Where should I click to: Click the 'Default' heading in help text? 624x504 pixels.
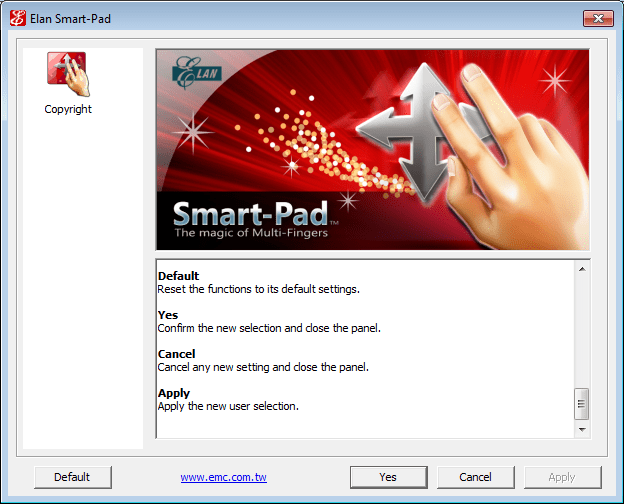point(178,276)
